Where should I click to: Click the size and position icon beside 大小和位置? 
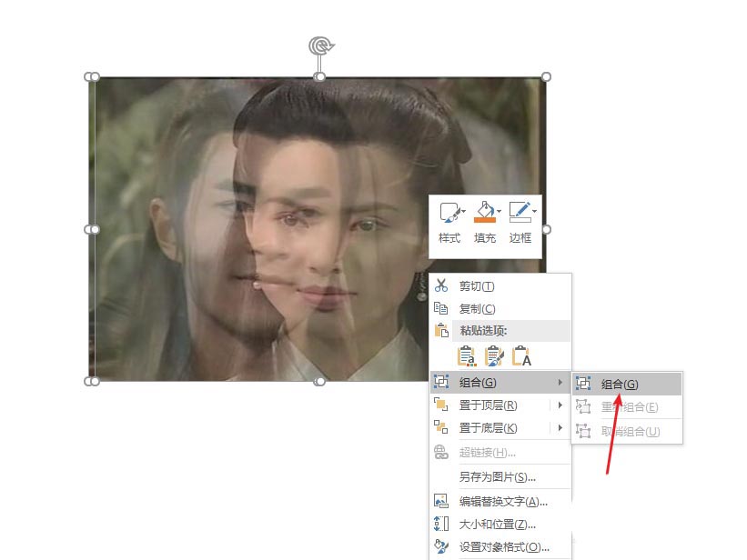[x=441, y=524]
